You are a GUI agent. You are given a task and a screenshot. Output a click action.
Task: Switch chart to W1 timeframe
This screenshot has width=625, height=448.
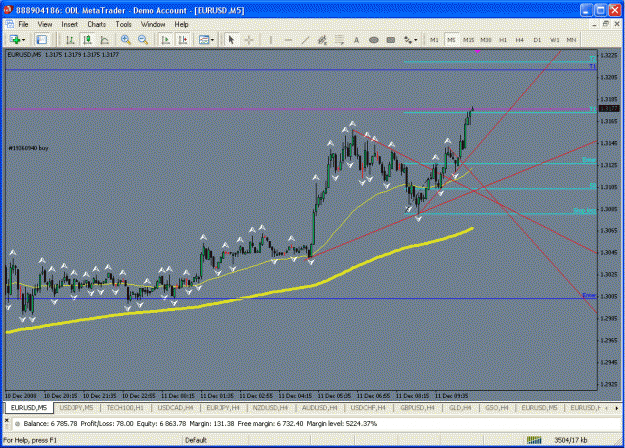554,40
